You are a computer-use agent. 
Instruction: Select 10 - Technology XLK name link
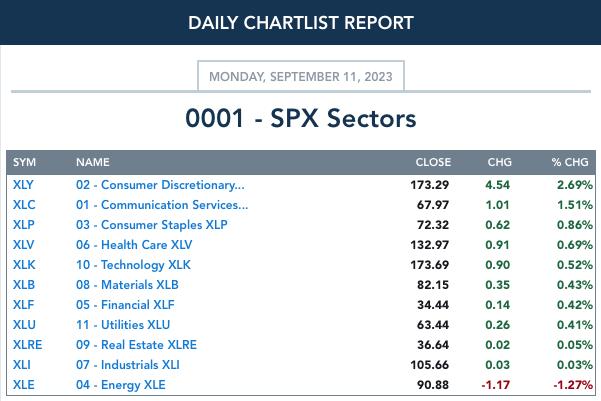[x=133, y=265]
